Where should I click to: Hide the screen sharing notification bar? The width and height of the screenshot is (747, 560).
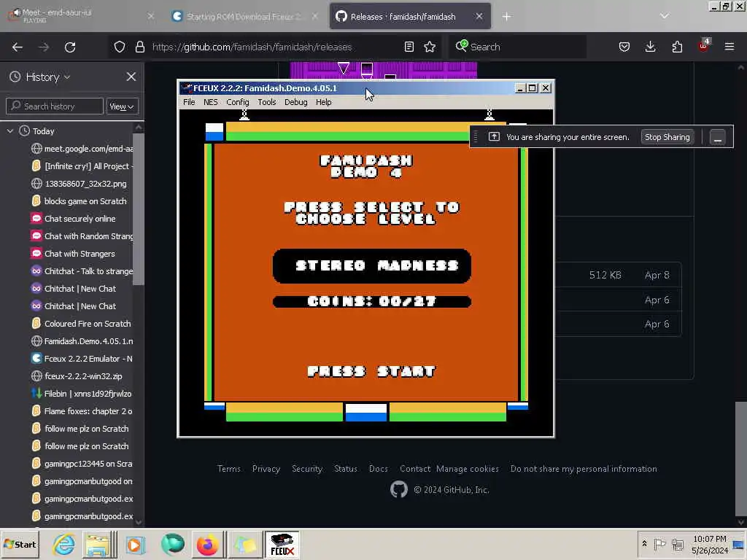[x=718, y=137]
